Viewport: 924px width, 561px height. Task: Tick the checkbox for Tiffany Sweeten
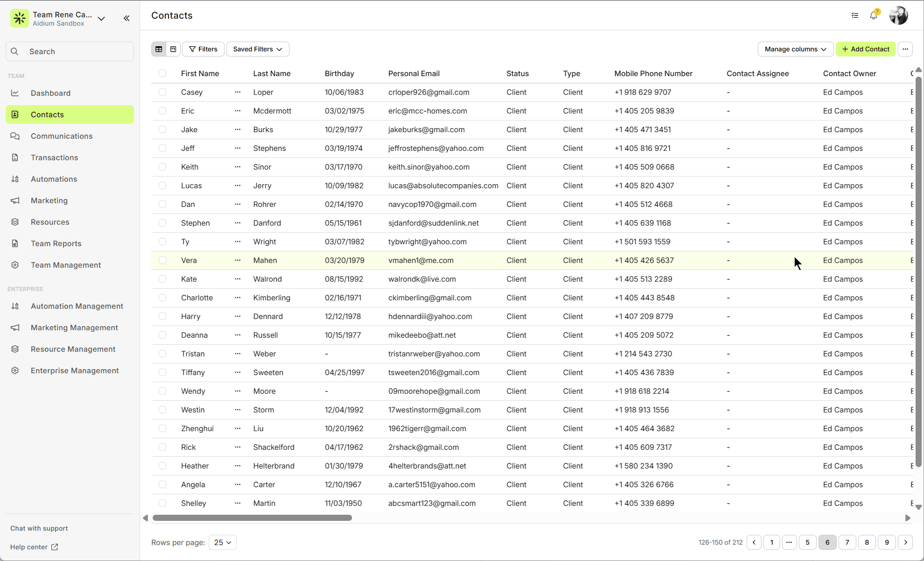click(x=162, y=372)
